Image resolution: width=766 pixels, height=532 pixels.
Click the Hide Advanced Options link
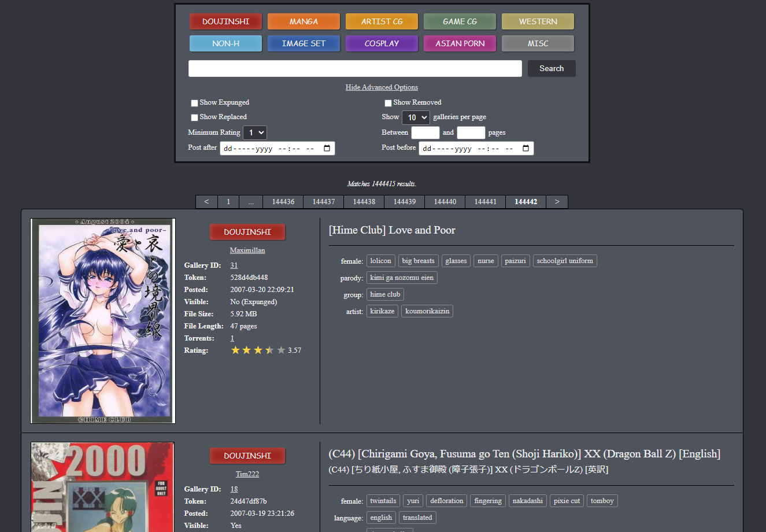pos(382,87)
